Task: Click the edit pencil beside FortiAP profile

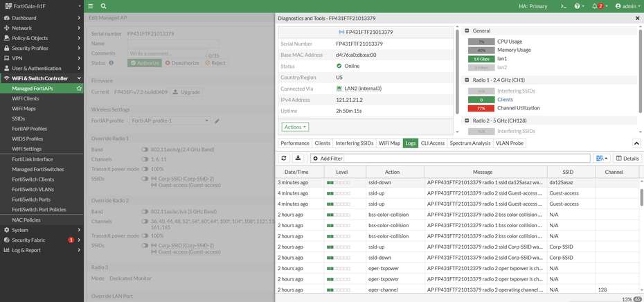Action: (x=217, y=121)
